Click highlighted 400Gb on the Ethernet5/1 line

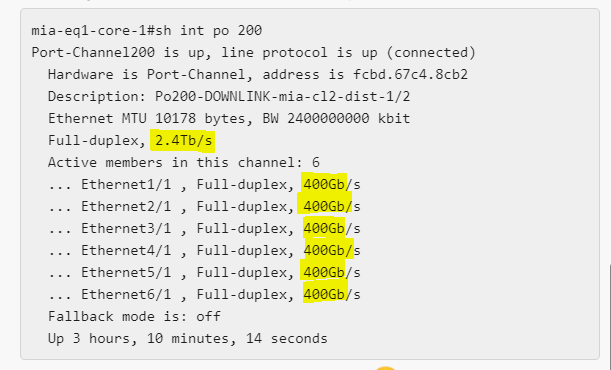(x=323, y=272)
